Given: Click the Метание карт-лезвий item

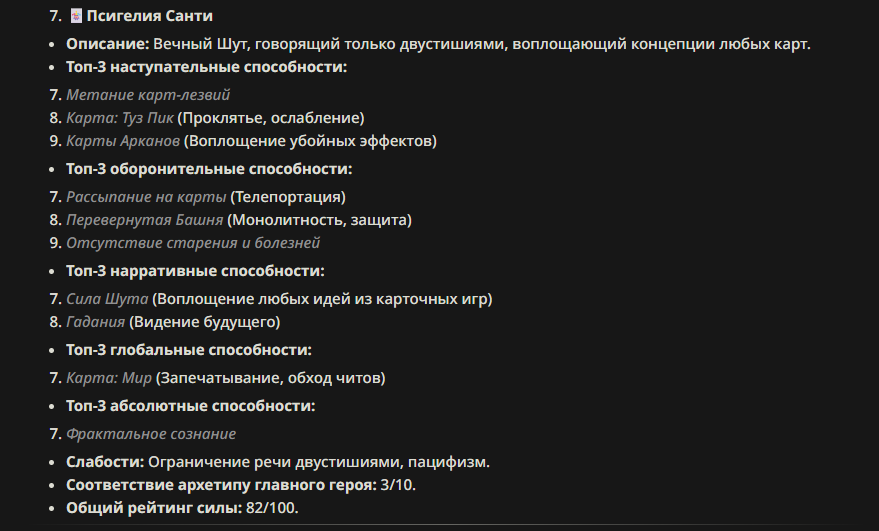Looking at the screenshot, I should coord(148,95).
